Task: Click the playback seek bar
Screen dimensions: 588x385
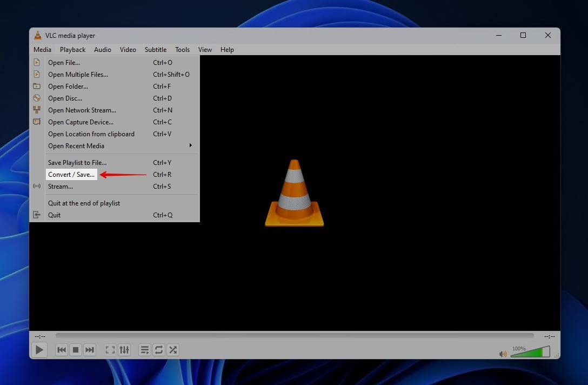Action: tap(295, 335)
